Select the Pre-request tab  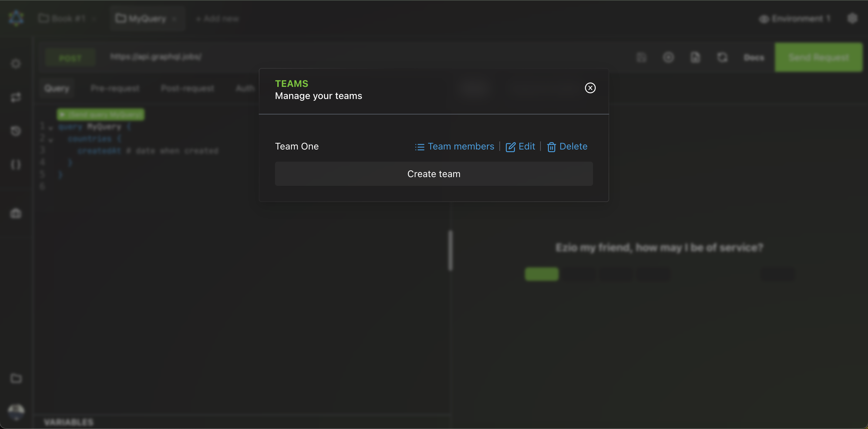click(x=115, y=88)
